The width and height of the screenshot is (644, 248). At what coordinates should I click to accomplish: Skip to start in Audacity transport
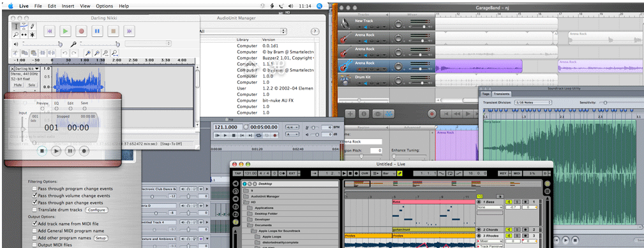pos(49,31)
